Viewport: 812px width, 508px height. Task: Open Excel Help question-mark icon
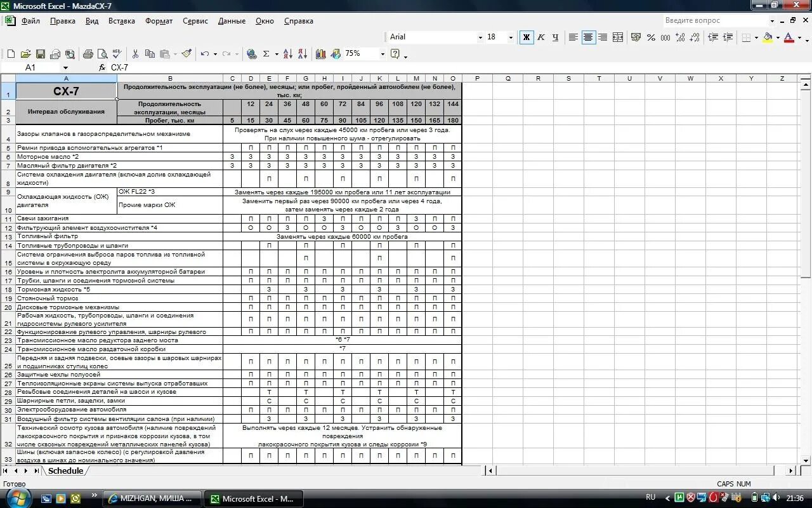tap(395, 54)
